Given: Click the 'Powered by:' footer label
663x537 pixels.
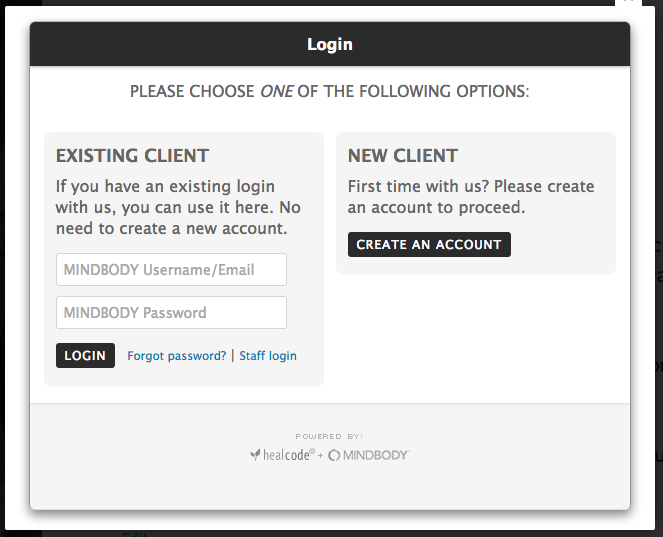Looking at the screenshot, I should point(329,436).
